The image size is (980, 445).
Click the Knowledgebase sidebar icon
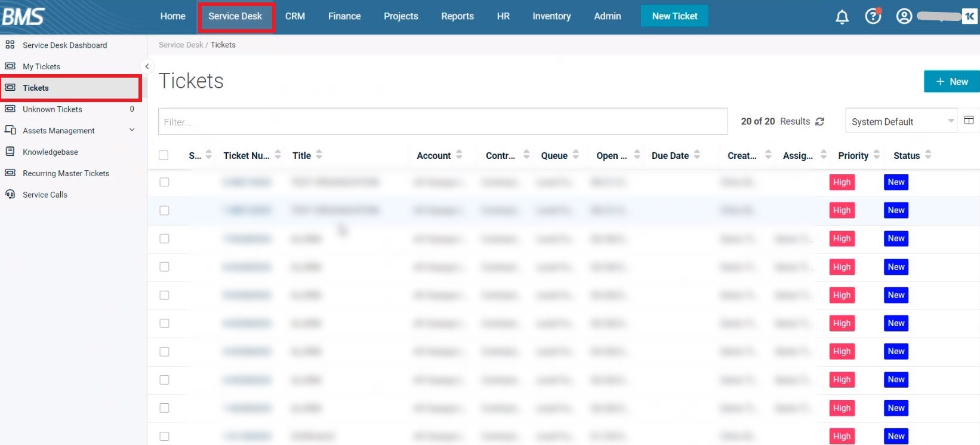(x=10, y=152)
